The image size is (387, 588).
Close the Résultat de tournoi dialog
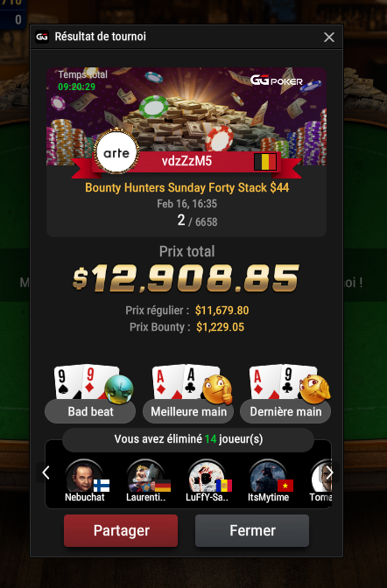click(x=329, y=37)
